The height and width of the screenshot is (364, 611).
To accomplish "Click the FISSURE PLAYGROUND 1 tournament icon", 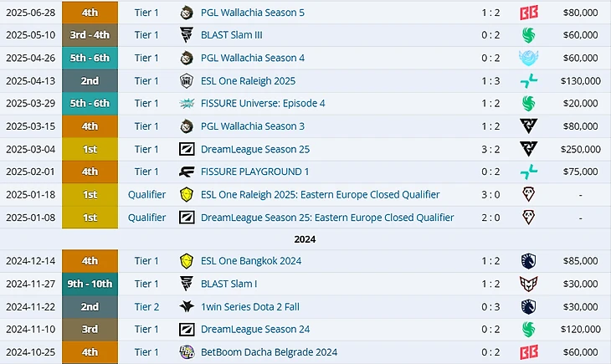I will pyautogui.click(x=187, y=172).
